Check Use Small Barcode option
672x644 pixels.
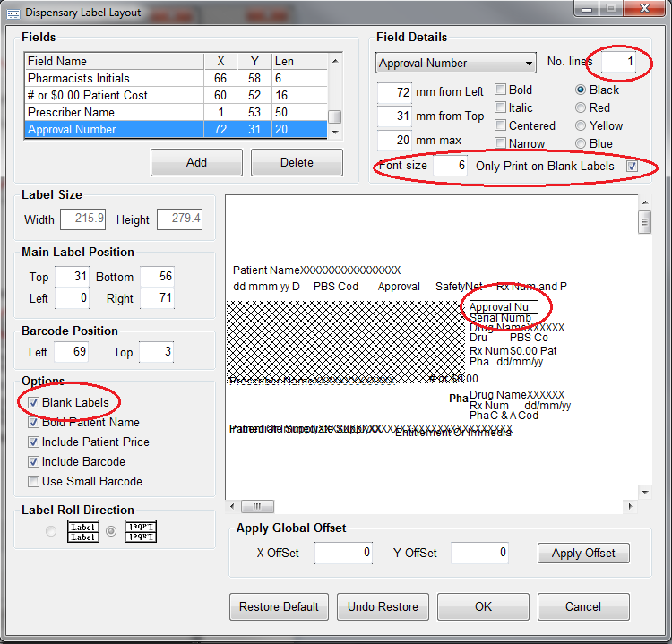tap(34, 482)
